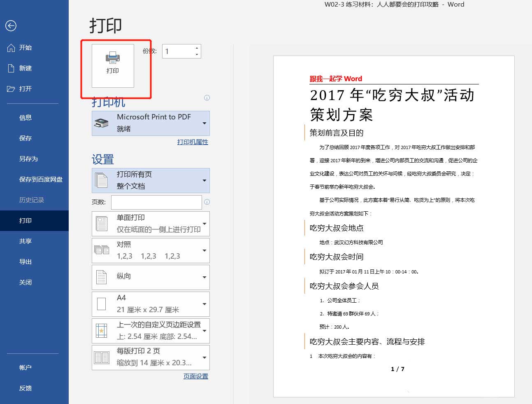The image size is (532, 404).
Task: Open the 打印机属性 link
Action: (x=193, y=142)
